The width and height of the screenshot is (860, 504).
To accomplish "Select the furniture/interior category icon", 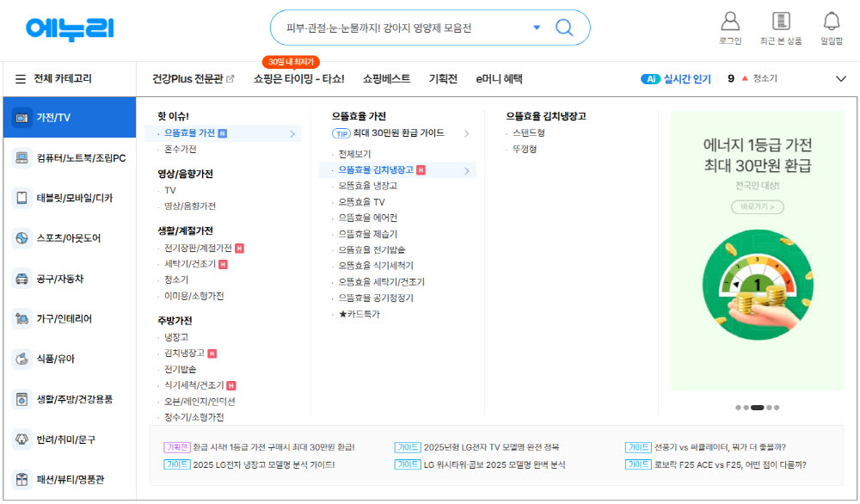I will click(x=21, y=319).
